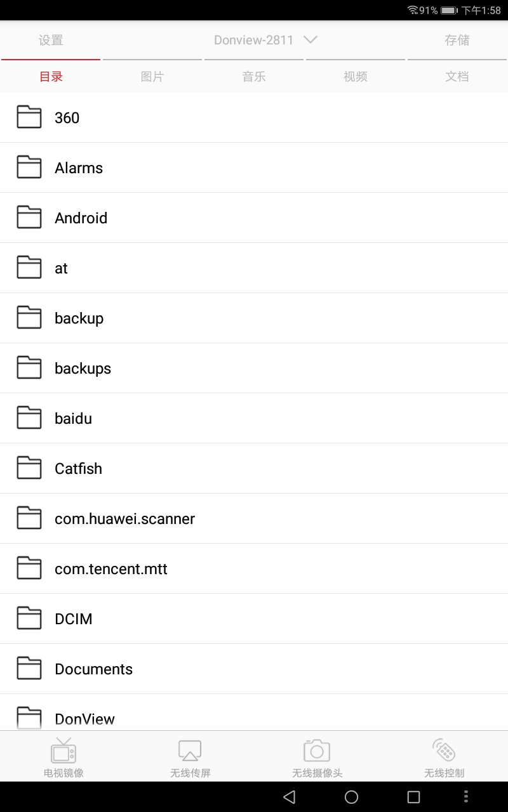Tap the wireless remote control (无线控制) icon
This screenshot has height=812, width=508.
coord(444,751)
